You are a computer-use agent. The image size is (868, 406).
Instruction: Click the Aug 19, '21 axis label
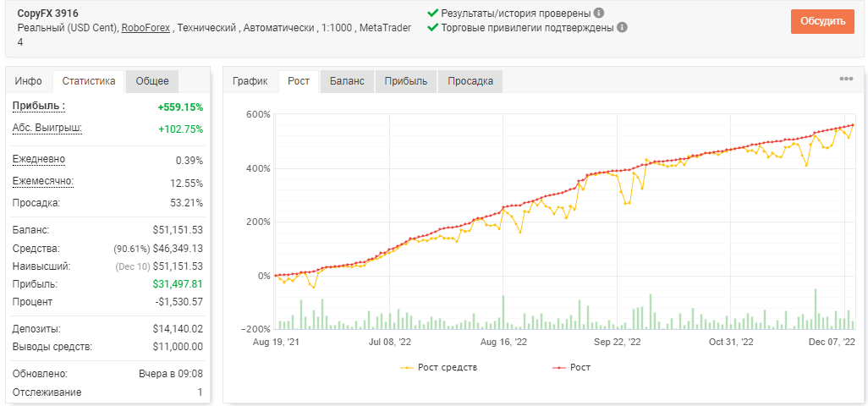pos(276,343)
